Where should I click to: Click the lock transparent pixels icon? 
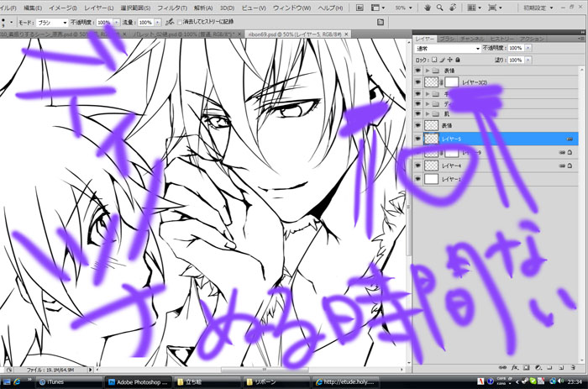pyautogui.click(x=434, y=60)
